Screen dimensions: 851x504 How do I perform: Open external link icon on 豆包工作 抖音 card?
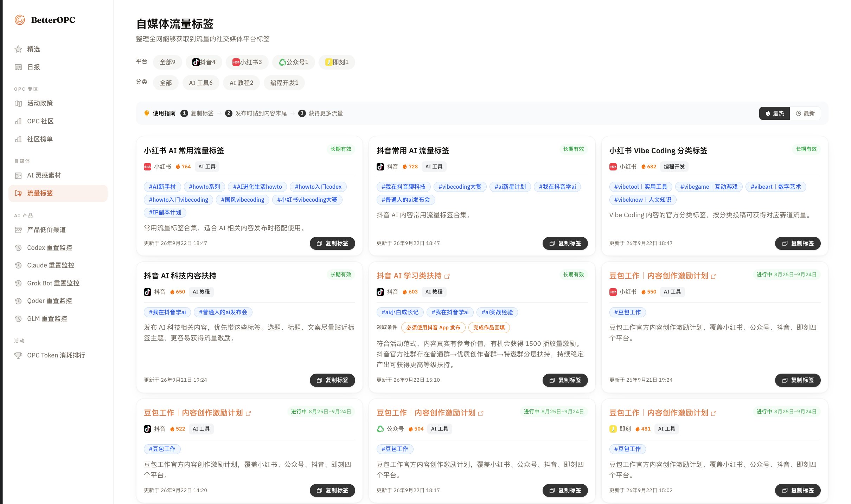(248, 413)
